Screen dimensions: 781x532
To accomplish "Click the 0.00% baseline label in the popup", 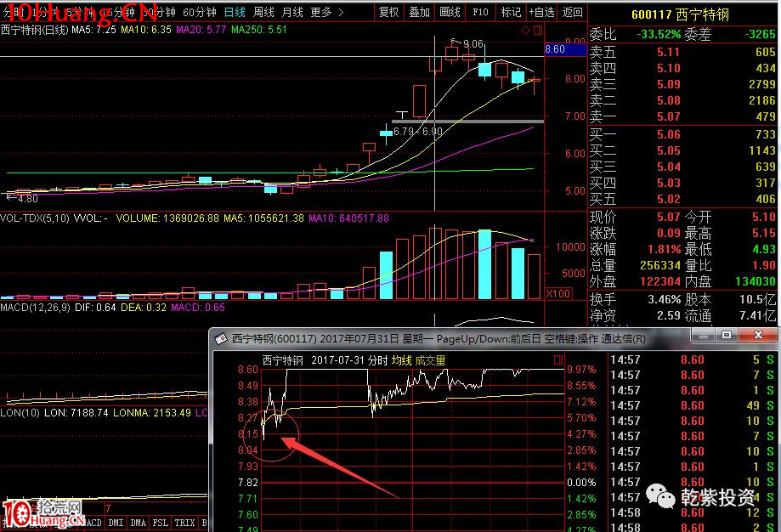I will click(581, 482).
